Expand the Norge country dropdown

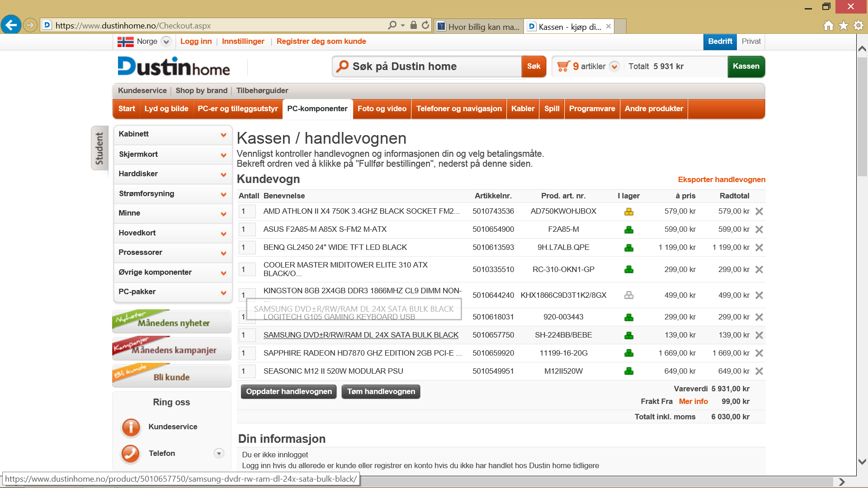[166, 42]
